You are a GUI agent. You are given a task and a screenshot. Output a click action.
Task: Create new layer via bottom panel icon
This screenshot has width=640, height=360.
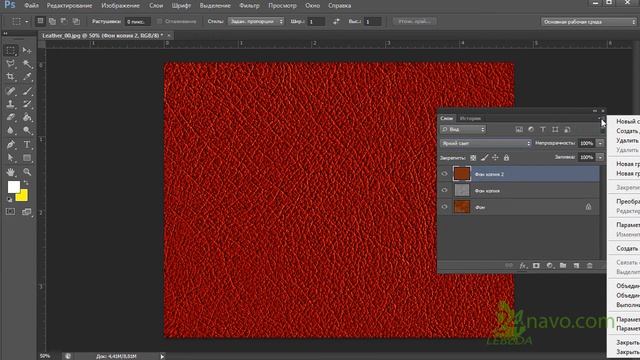tap(576, 266)
